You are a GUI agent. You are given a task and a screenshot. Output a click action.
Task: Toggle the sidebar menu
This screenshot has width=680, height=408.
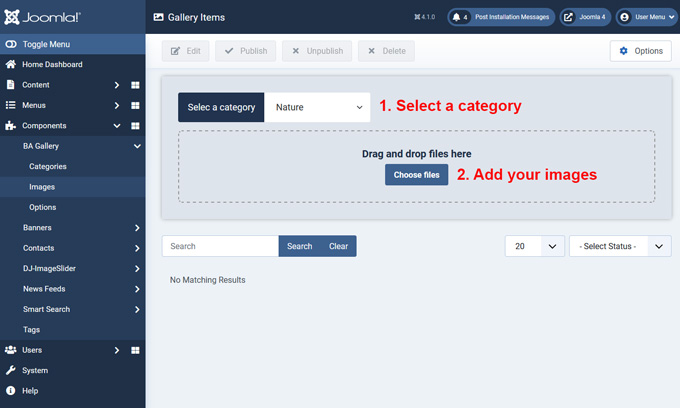click(72, 44)
